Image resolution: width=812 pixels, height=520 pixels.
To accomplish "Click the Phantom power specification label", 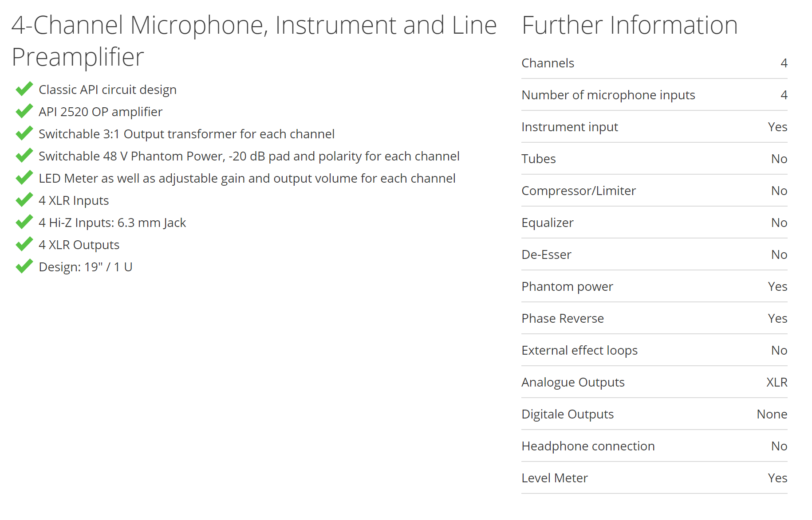I will (x=567, y=286).
